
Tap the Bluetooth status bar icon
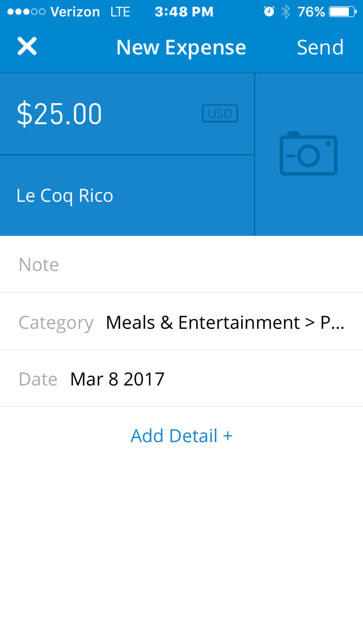(x=286, y=12)
